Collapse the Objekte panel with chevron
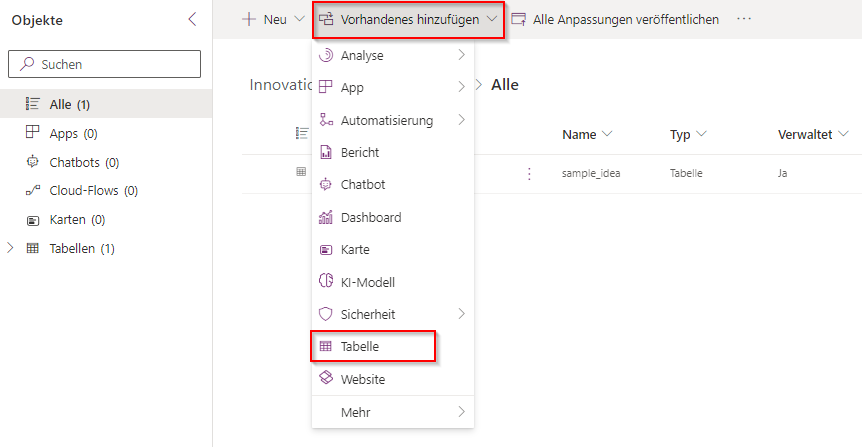 tap(193, 19)
